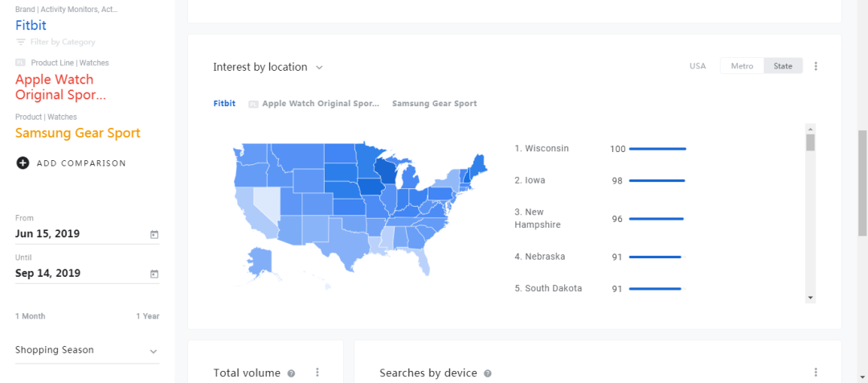Click the Apple Watch Original Sport term
The width and height of the screenshot is (868, 383).
60,87
